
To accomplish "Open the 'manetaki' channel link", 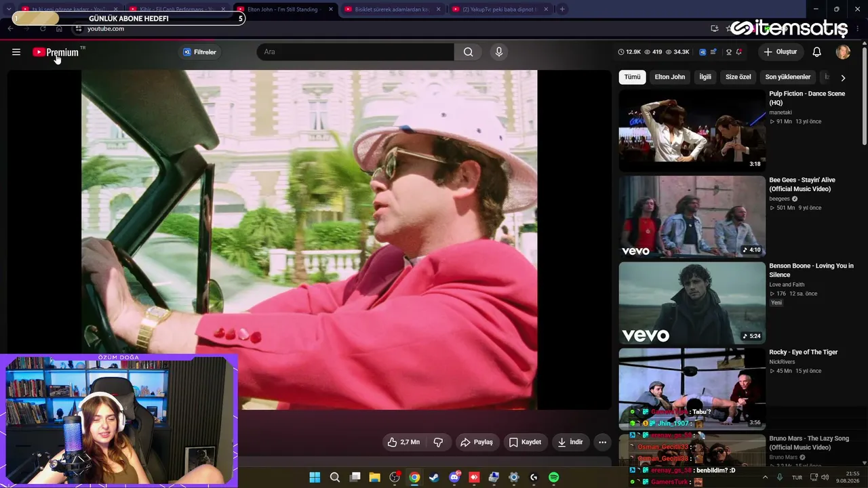I will coord(781,113).
